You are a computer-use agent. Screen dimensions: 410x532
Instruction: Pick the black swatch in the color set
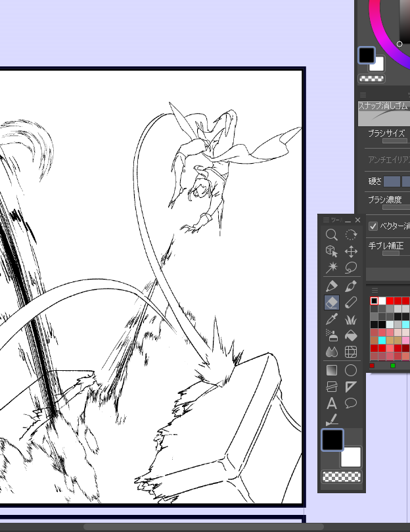[374, 301]
